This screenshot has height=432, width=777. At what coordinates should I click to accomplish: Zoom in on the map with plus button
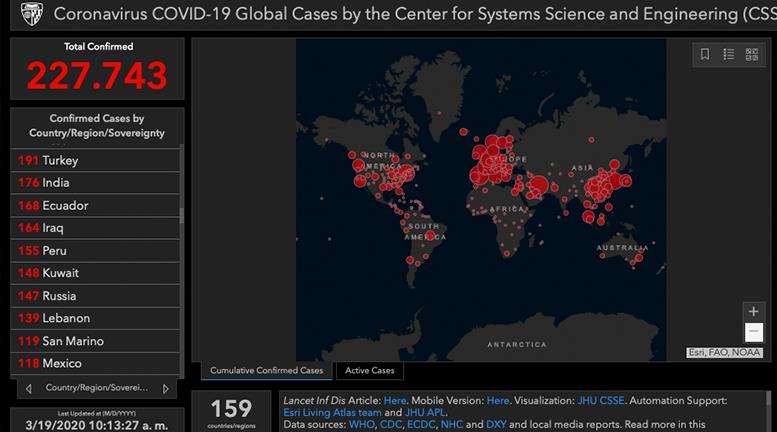click(754, 311)
